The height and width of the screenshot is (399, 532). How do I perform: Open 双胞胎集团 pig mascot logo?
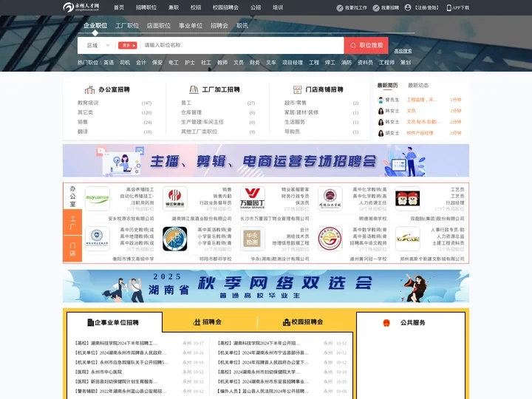[x=407, y=199]
